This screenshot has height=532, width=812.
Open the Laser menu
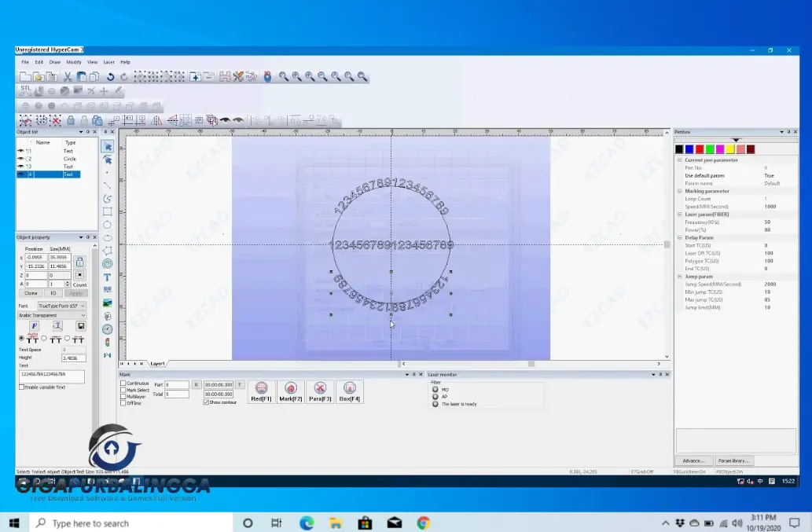point(108,62)
